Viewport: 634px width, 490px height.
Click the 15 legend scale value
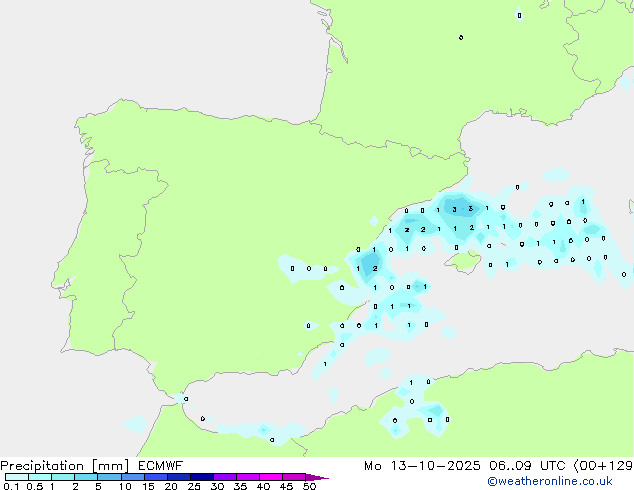(148, 486)
